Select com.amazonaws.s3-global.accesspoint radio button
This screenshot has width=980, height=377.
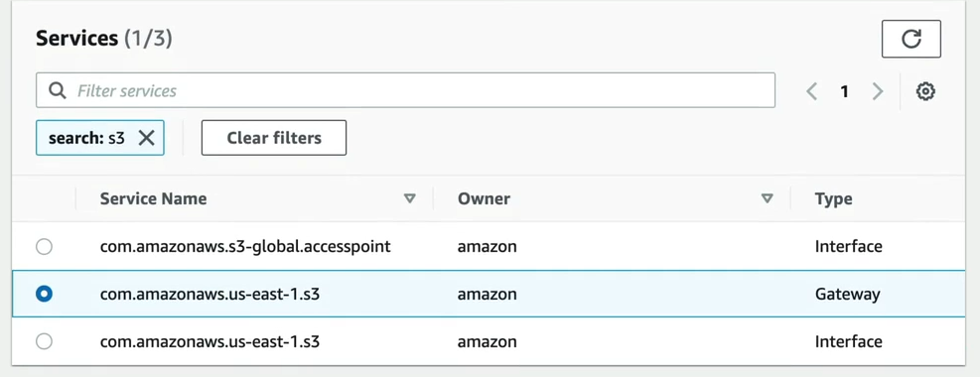click(44, 247)
